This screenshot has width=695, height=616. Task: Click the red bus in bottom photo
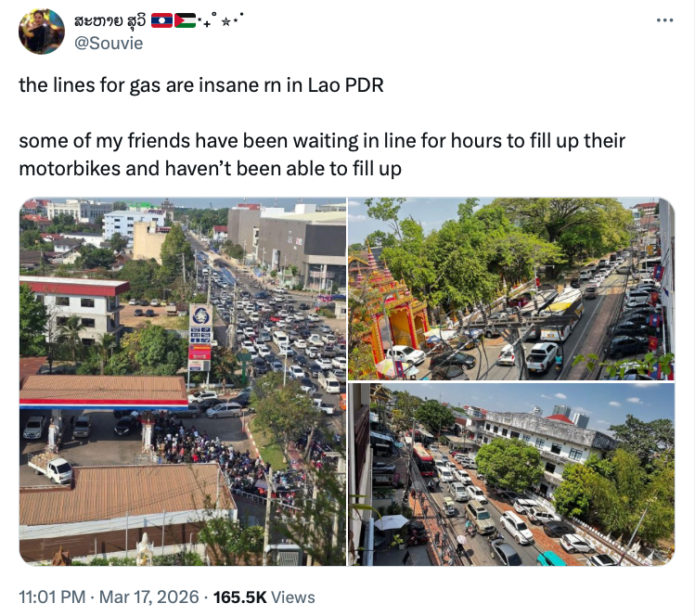(x=423, y=459)
